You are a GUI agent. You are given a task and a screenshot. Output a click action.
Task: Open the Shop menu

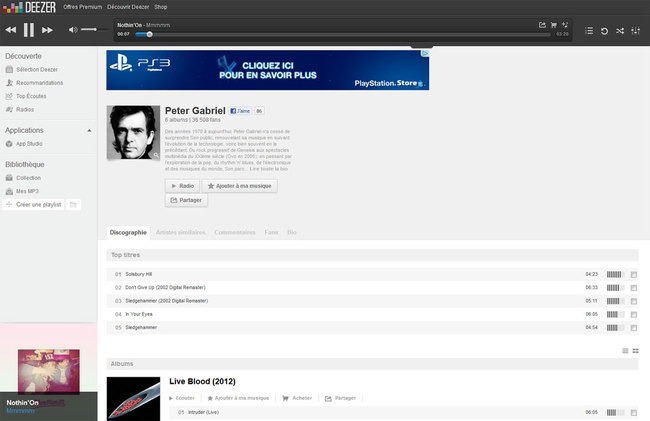(x=161, y=7)
